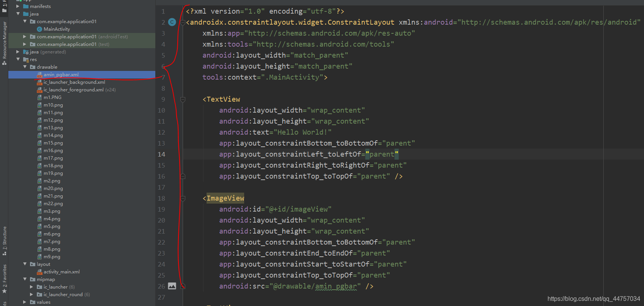Click line number 14 in gutter
This screenshot has width=644, height=306.
pos(161,154)
